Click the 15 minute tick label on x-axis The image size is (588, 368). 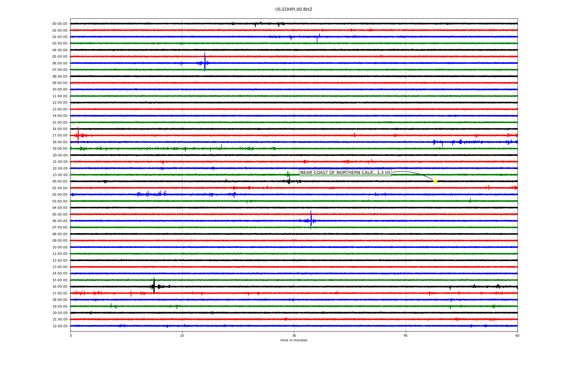(182, 335)
